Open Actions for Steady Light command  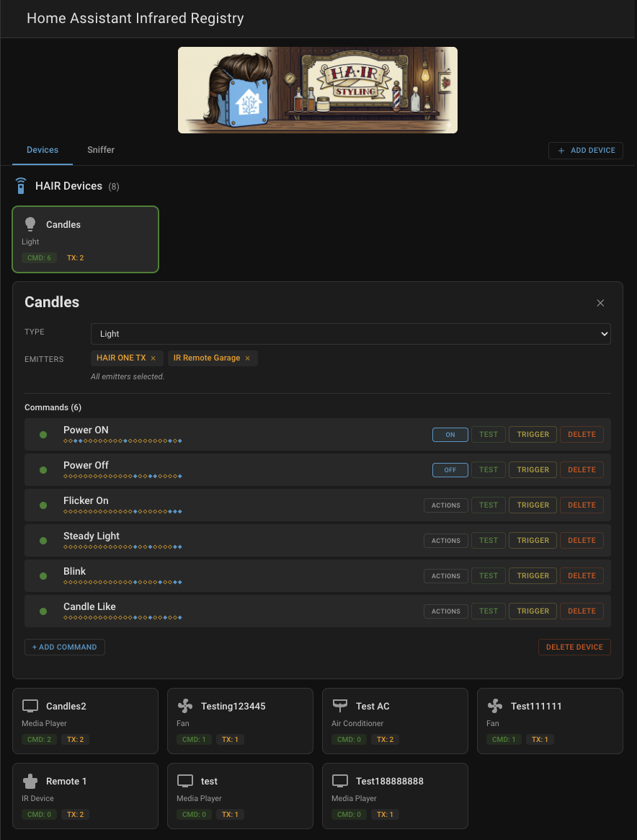[446, 541]
